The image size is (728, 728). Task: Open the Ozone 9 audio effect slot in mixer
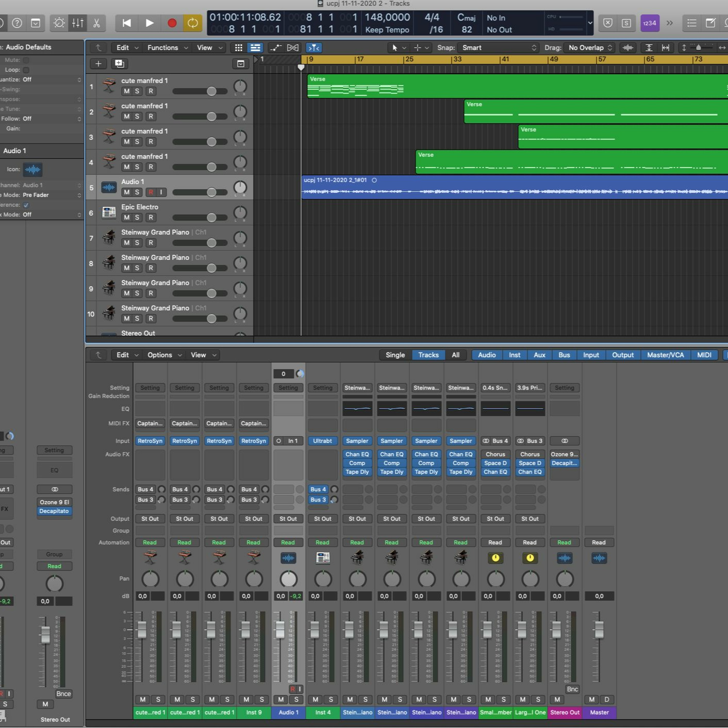[564, 455]
